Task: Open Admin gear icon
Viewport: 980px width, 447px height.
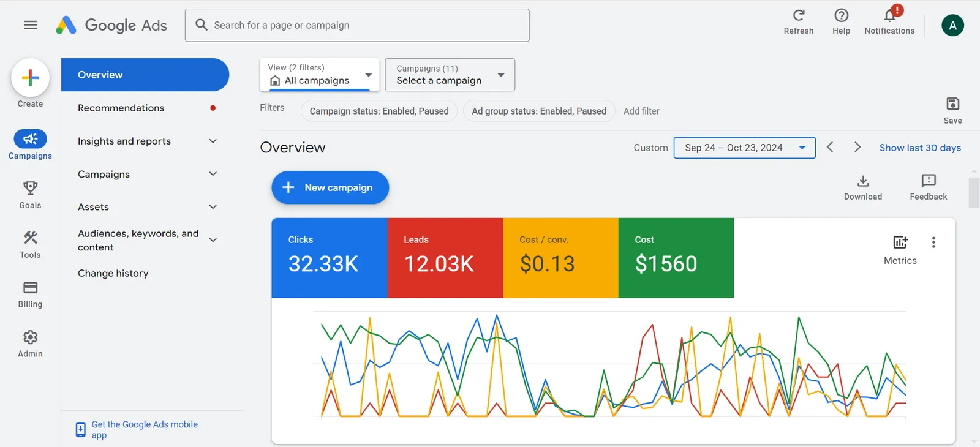Action: [x=30, y=337]
